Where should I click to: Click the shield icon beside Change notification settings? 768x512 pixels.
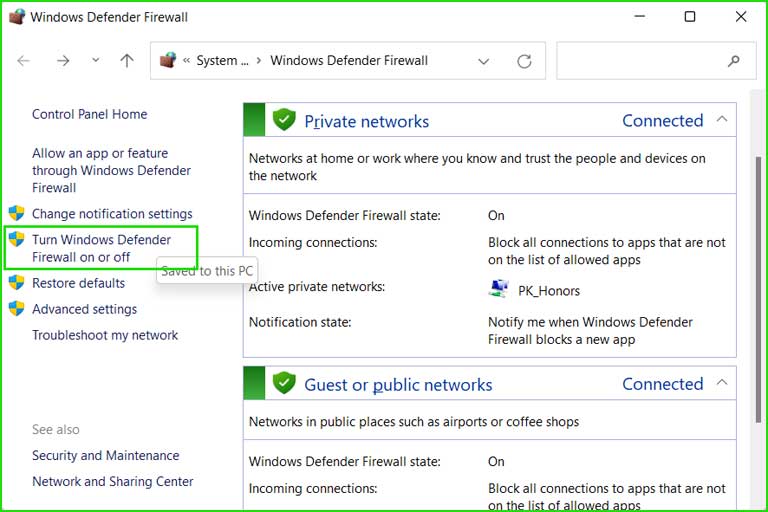click(x=17, y=213)
